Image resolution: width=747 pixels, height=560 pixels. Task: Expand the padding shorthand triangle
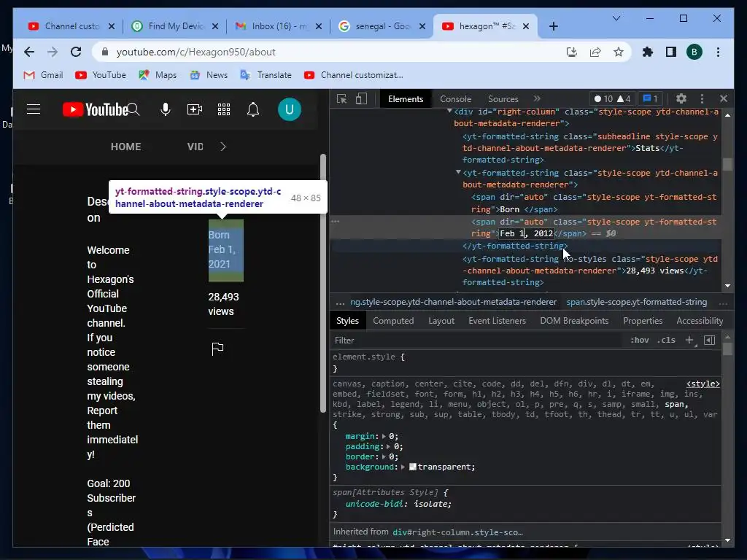click(x=388, y=447)
